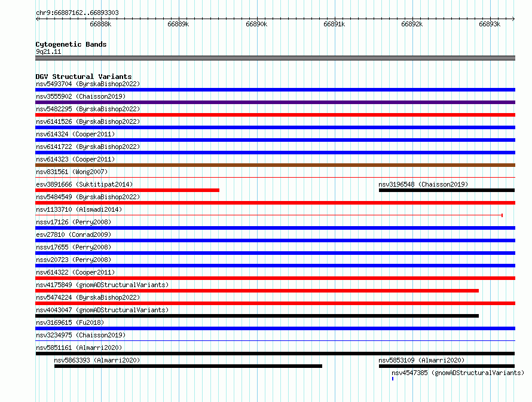Click the purple bar for nsv3555902
532x402 pixels.
tap(275, 102)
